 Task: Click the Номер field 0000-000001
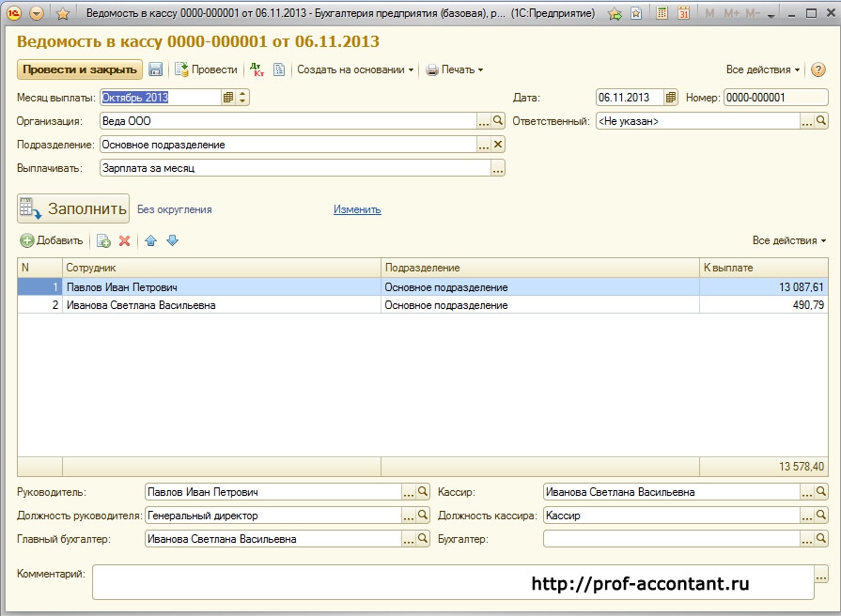pyautogui.click(x=775, y=98)
